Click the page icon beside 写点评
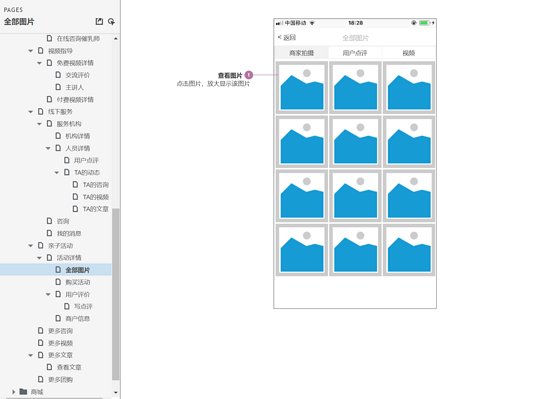Image resolution: width=550 pixels, height=399 pixels. click(67, 306)
